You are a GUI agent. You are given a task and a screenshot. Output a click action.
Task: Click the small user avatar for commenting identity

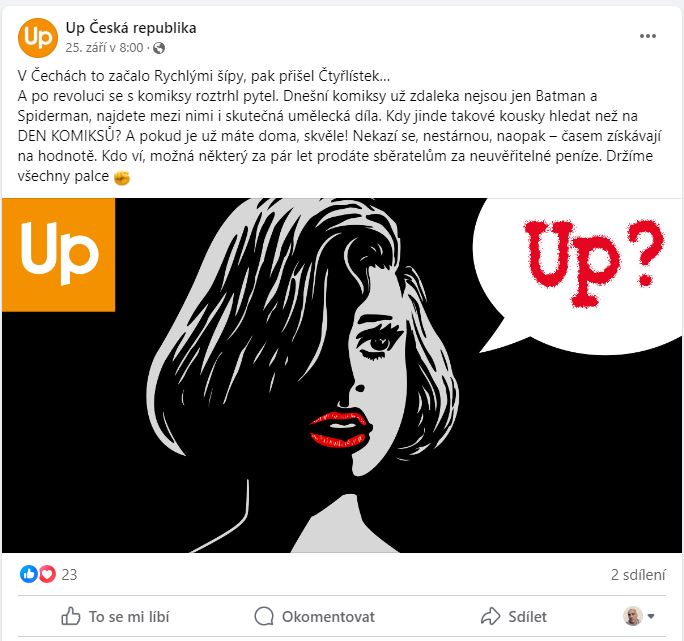click(x=633, y=616)
